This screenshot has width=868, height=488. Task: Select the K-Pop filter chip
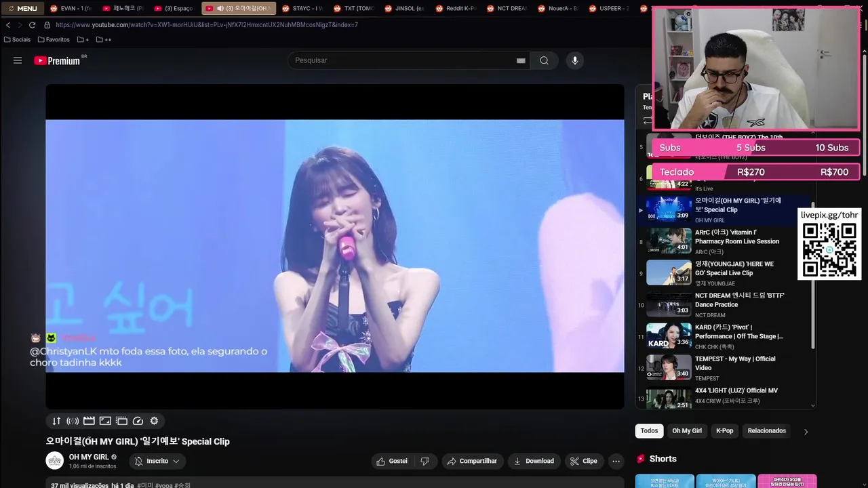click(x=725, y=431)
